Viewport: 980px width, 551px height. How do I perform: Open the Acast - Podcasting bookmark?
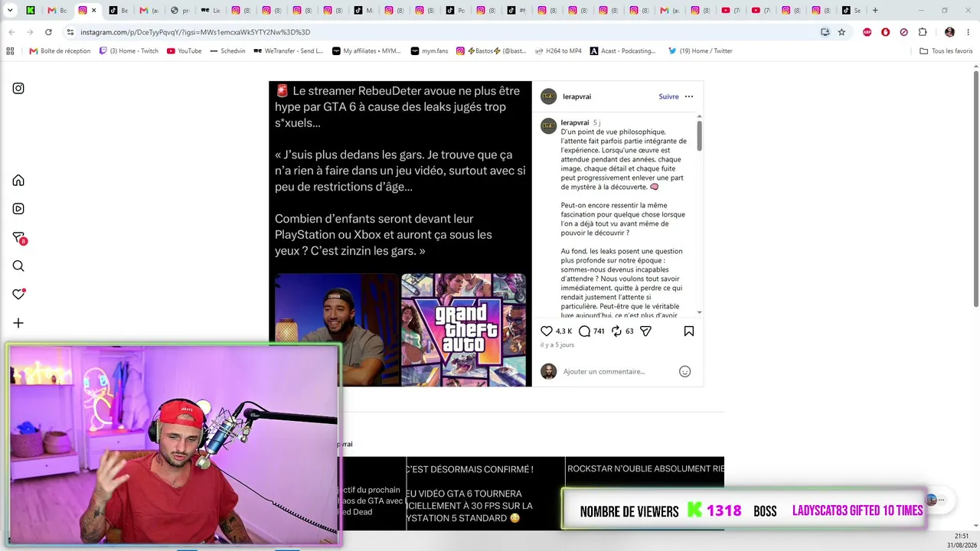(x=622, y=51)
